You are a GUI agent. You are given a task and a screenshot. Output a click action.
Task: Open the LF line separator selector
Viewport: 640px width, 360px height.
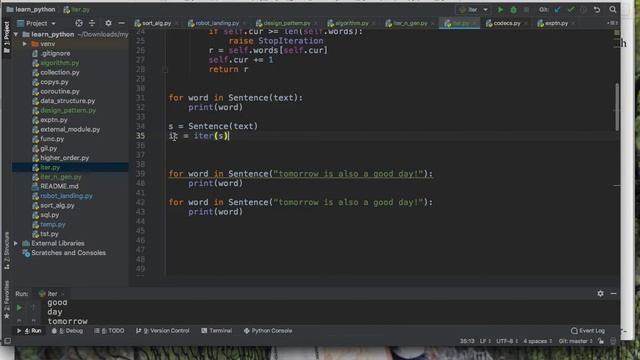pos(485,341)
